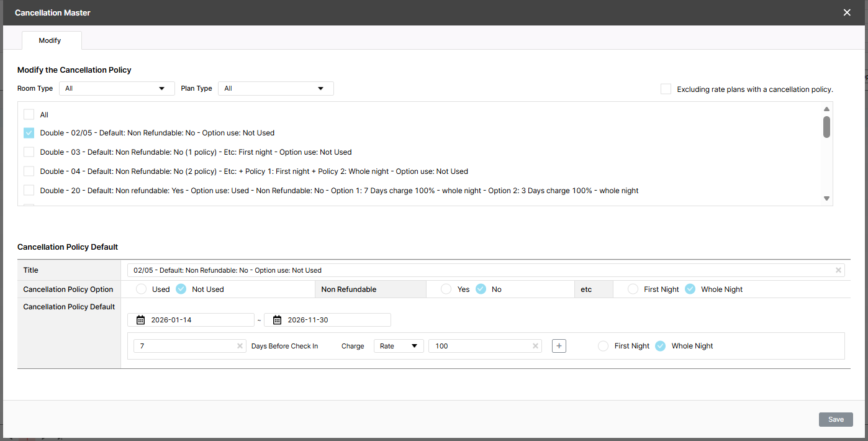868x441 pixels.
Task: Expand the Charge Rate dropdown
Action: 399,346
